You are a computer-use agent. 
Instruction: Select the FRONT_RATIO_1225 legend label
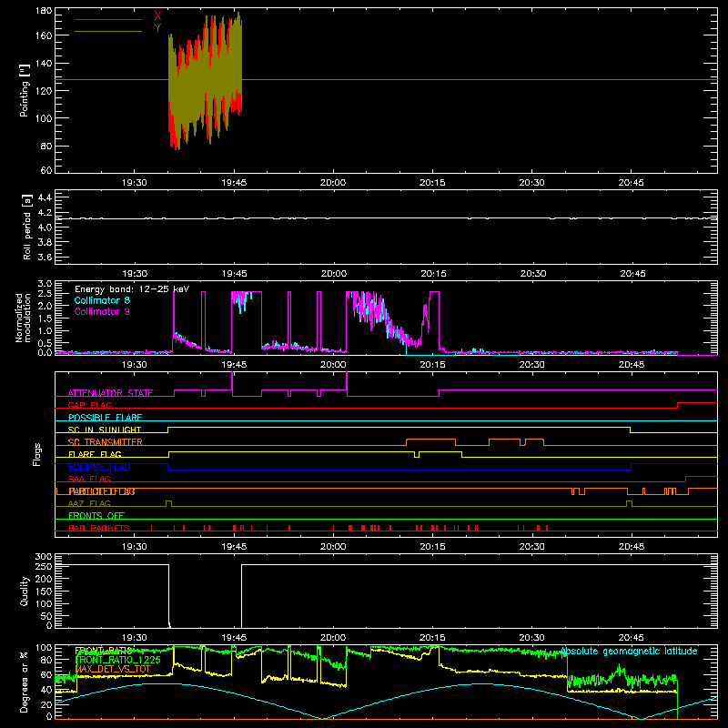click(118, 660)
